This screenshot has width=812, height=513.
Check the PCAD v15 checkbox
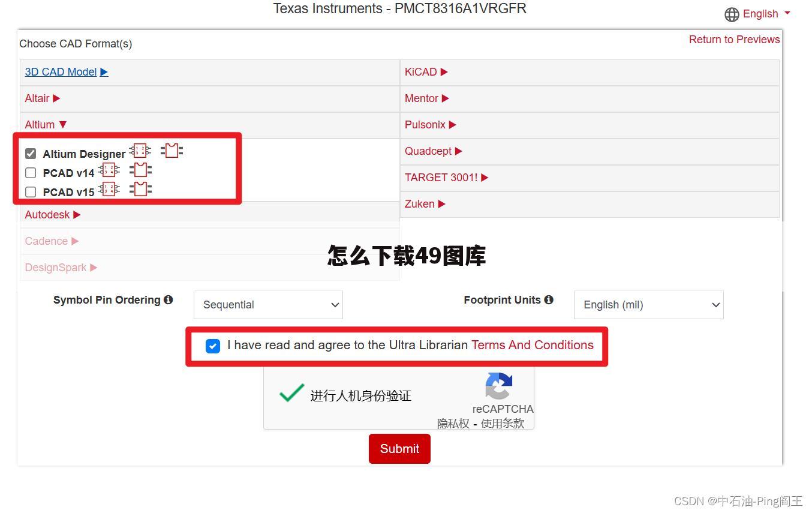[x=31, y=192]
